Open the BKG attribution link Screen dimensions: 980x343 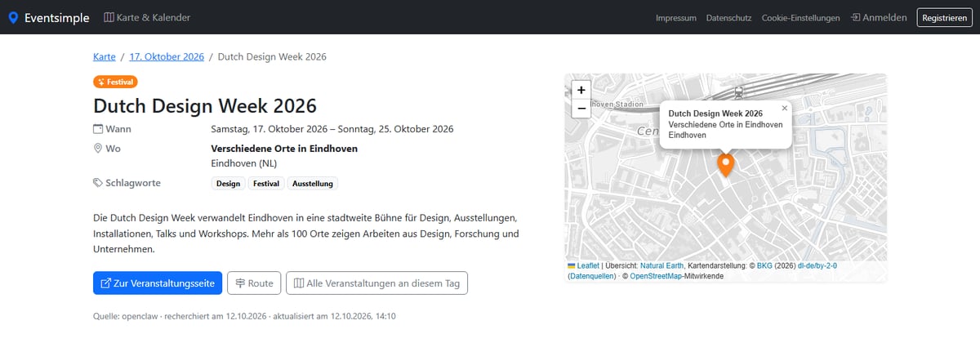click(764, 265)
